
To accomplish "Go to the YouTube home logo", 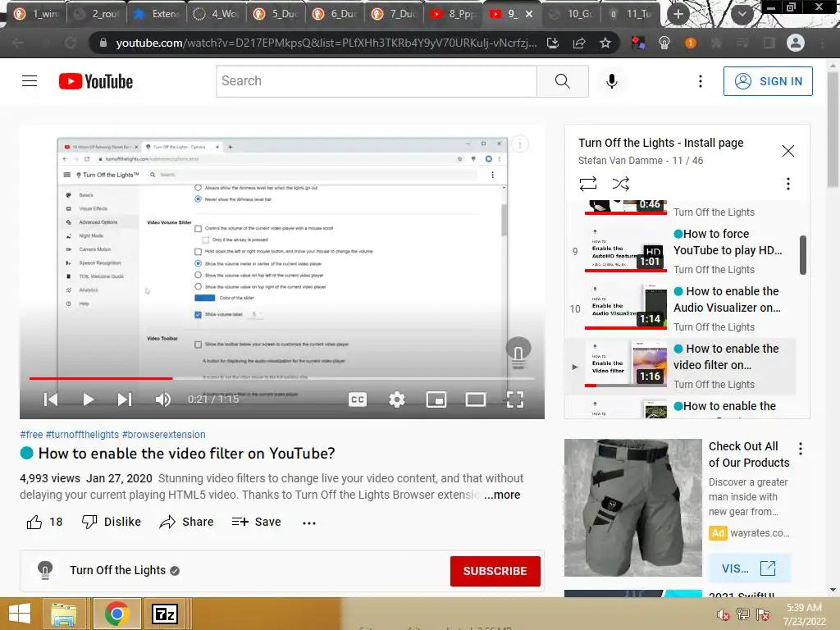I will tap(96, 81).
